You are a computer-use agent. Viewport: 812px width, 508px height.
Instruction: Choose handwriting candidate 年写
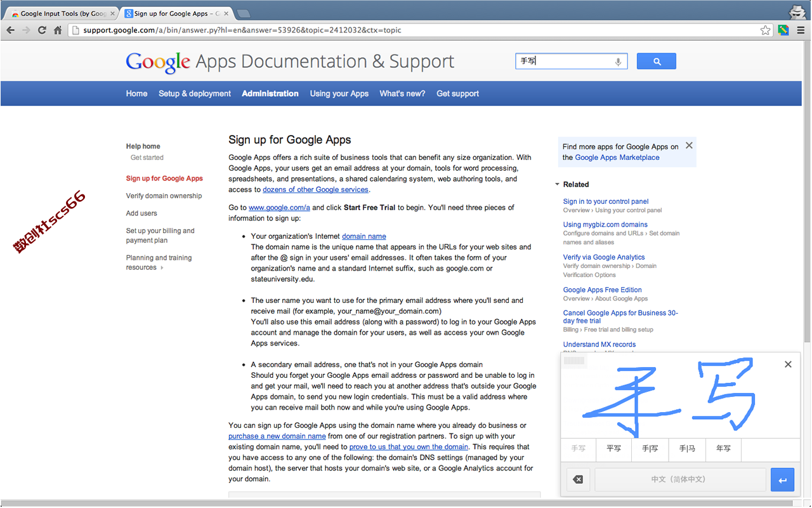pos(723,449)
